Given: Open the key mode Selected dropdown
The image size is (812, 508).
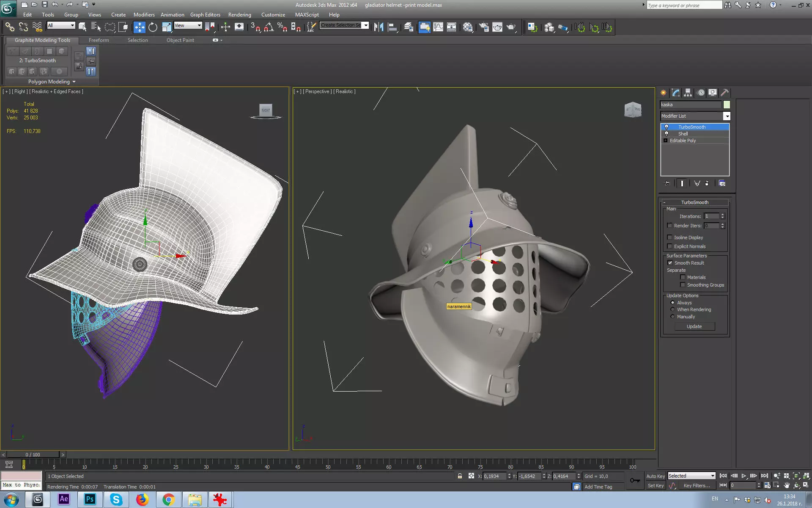Looking at the screenshot, I should click(x=691, y=476).
